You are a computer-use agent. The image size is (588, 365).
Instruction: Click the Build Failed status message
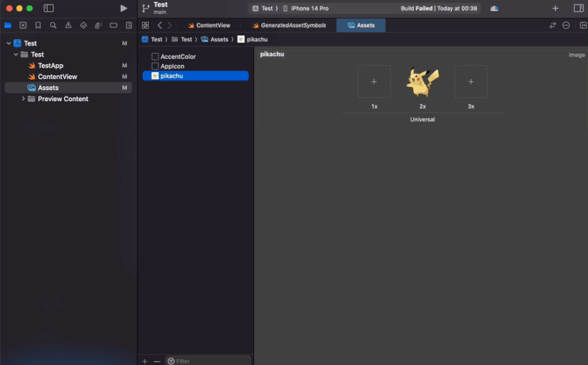(x=439, y=9)
